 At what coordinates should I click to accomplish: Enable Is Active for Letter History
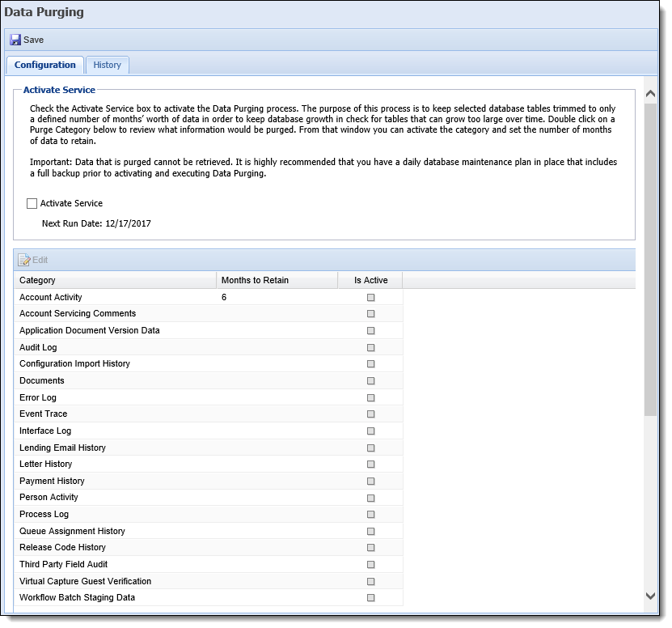(x=370, y=465)
